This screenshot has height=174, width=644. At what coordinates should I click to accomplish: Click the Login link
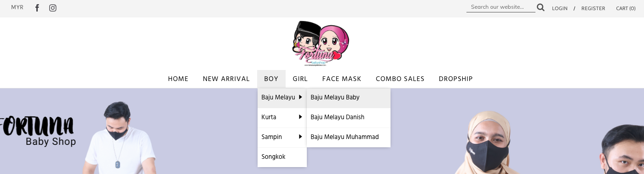[x=560, y=8]
